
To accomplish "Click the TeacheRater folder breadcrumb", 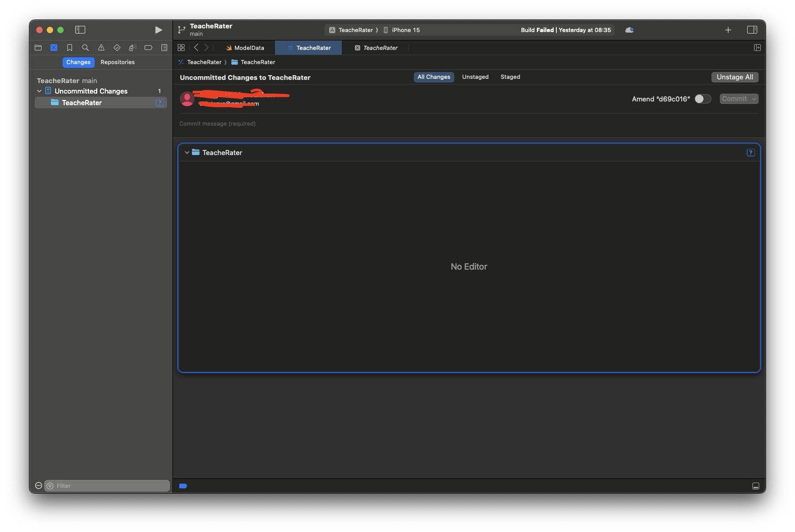I will click(x=253, y=62).
